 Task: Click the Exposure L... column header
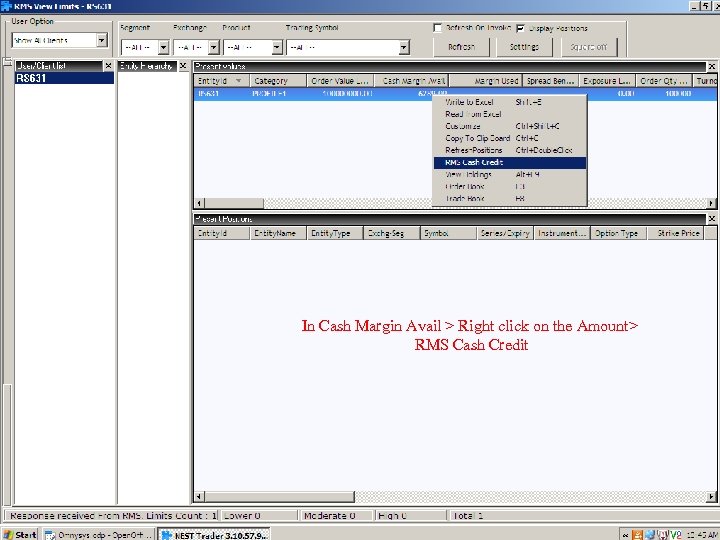click(x=607, y=81)
